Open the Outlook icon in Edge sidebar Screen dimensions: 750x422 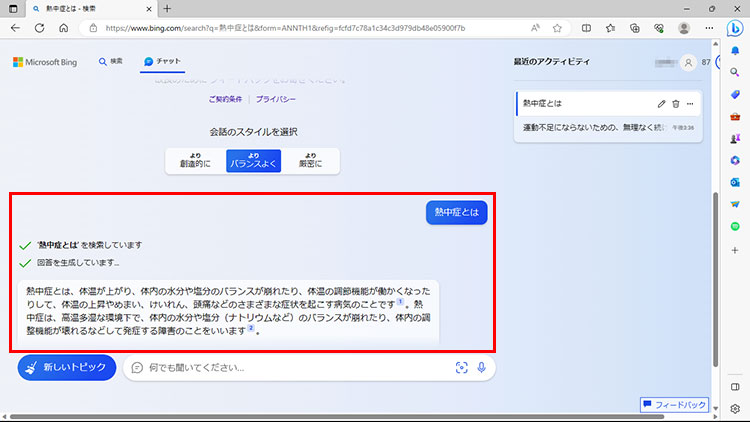tap(735, 182)
